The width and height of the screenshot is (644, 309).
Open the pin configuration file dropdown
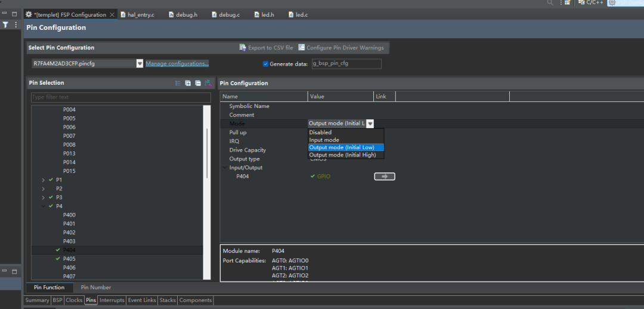(x=140, y=64)
